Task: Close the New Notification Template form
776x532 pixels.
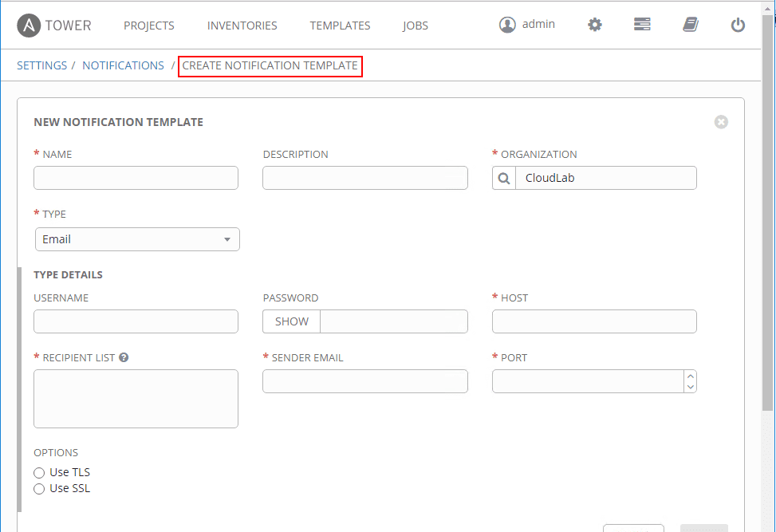Action: [721, 122]
